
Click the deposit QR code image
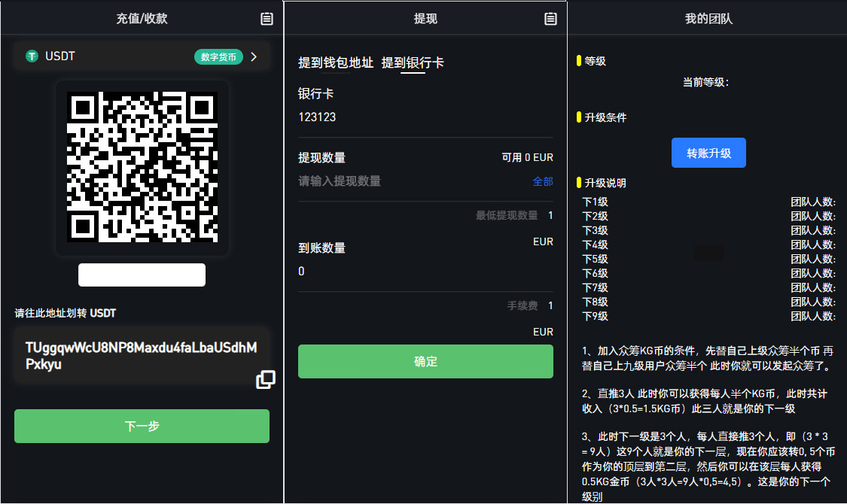tap(142, 167)
